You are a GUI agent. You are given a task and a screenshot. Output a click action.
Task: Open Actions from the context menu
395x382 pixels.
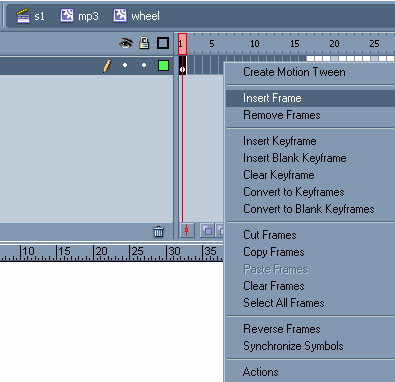click(x=311, y=372)
